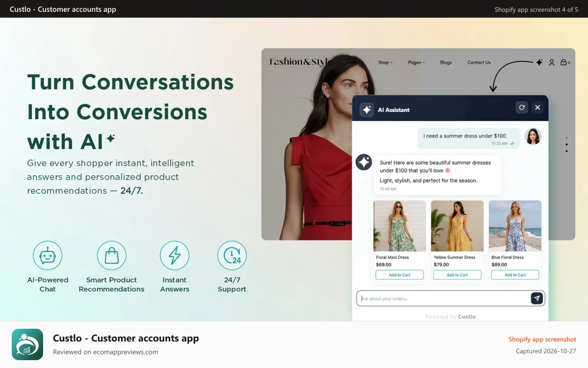Click the AI-Powered Chat robot icon

click(x=48, y=256)
